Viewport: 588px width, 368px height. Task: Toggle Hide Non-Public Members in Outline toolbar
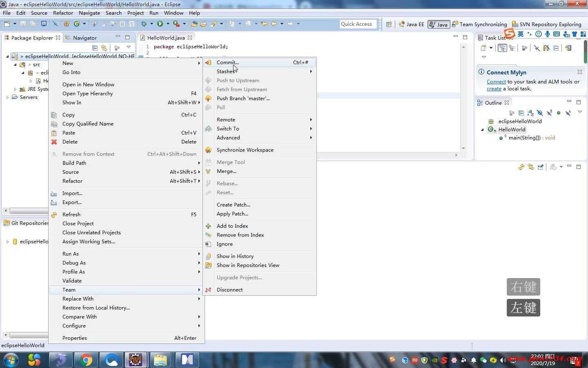(559, 112)
